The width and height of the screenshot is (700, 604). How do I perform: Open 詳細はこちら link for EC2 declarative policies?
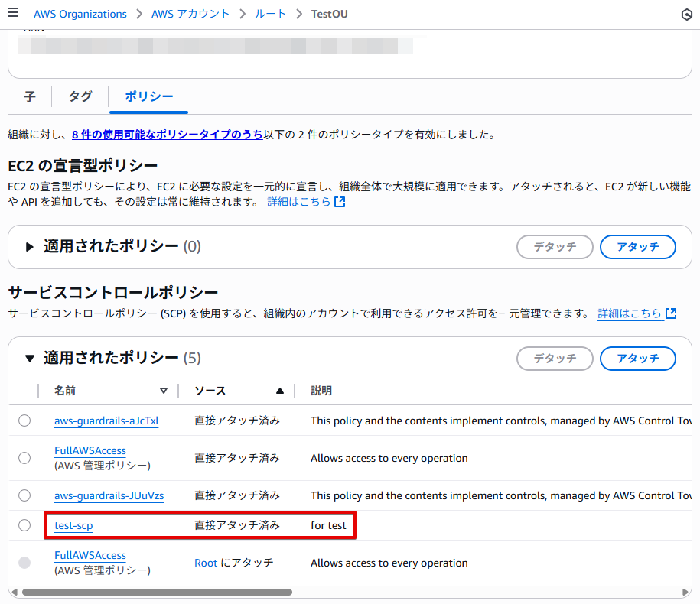(x=300, y=202)
